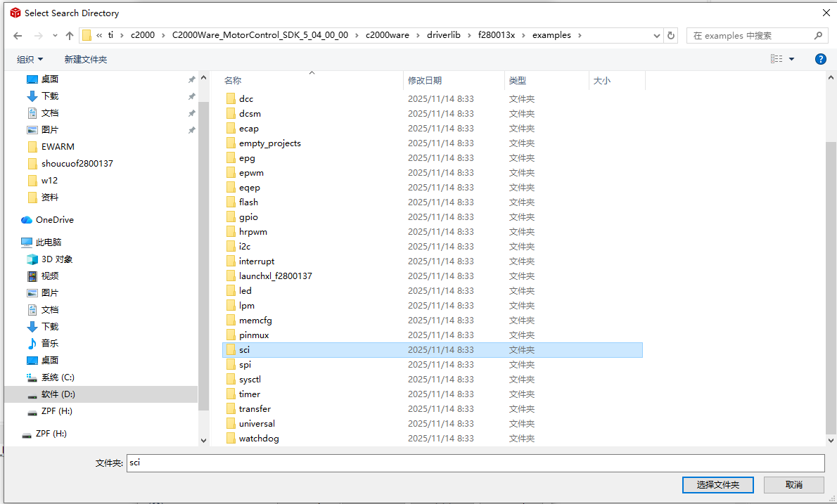The image size is (837, 504).
Task: Select the launchxl_f2800137 folder
Action: tap(276, 276)
